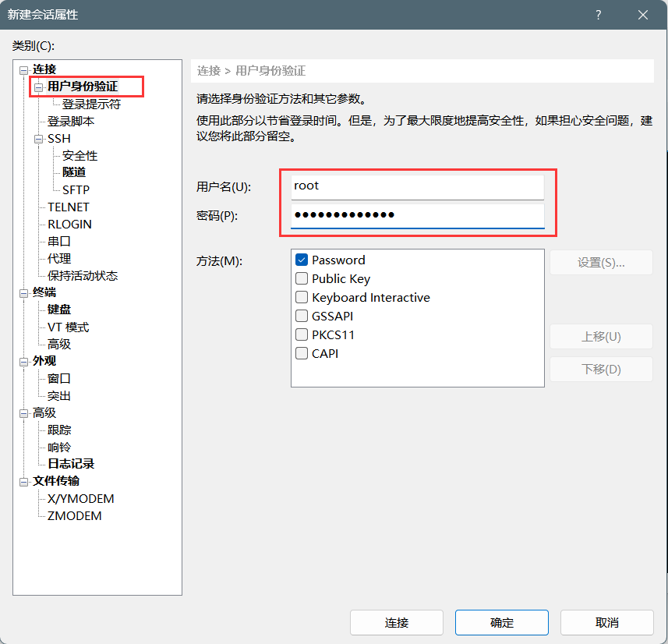Viewport: 668px width, 644px height.
Task: Select the 键盘 terminal setting
Action: pos(58,309)
